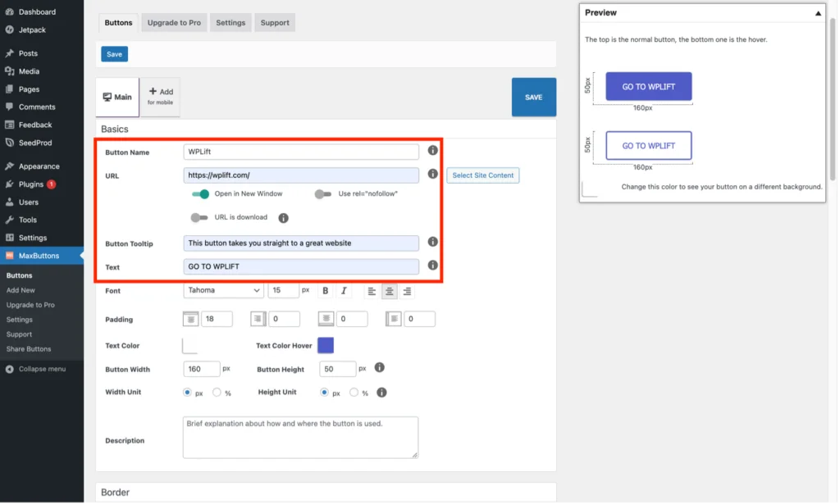Click the font size field
This screenshot has width=840, height=504.
(283, 291)
